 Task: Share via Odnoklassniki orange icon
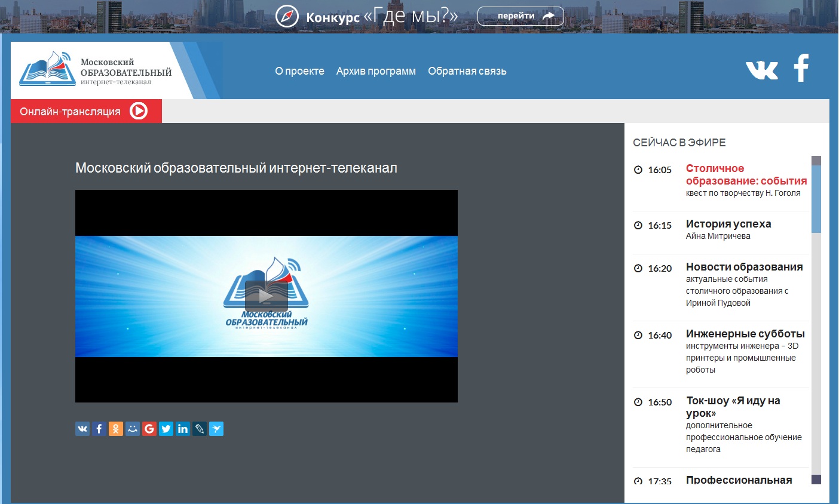[x=116, y=429]
